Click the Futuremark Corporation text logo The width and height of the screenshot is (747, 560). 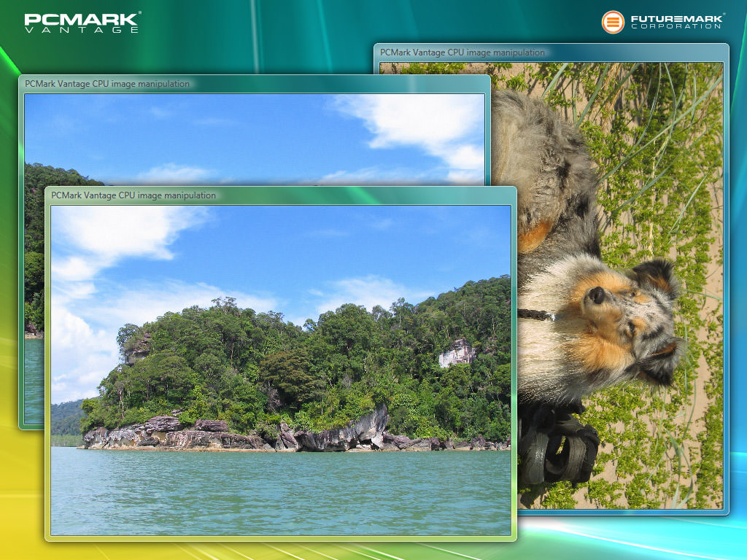click(676, 22)
